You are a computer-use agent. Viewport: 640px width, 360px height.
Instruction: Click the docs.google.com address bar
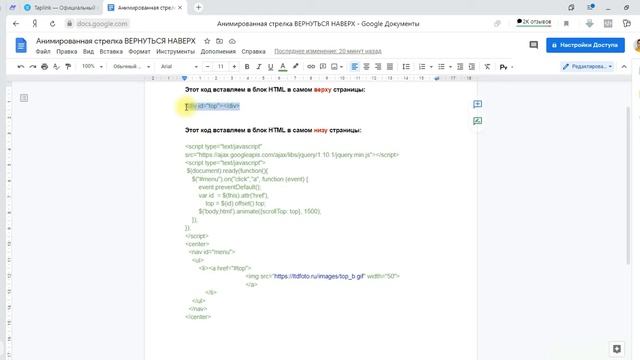click(102, 24)
